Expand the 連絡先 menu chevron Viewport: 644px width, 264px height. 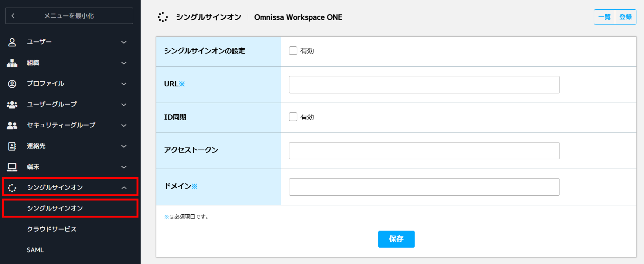(x=124, y=146)
